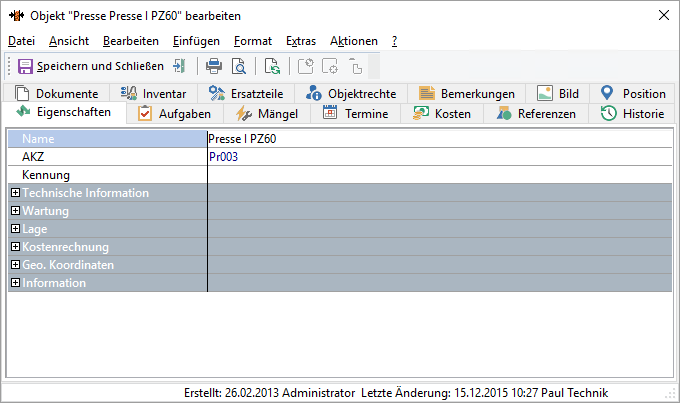Open the Extras menu
The image size is (680, 403).
tap(301, 41)
